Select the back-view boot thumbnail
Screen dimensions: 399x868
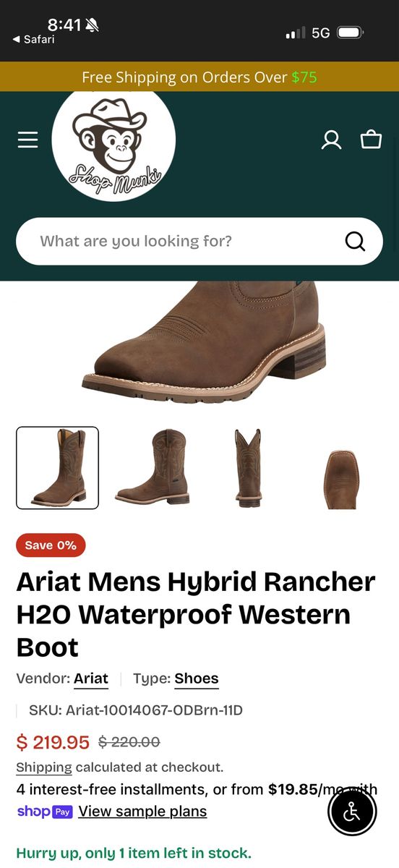[x=247, y=468]
